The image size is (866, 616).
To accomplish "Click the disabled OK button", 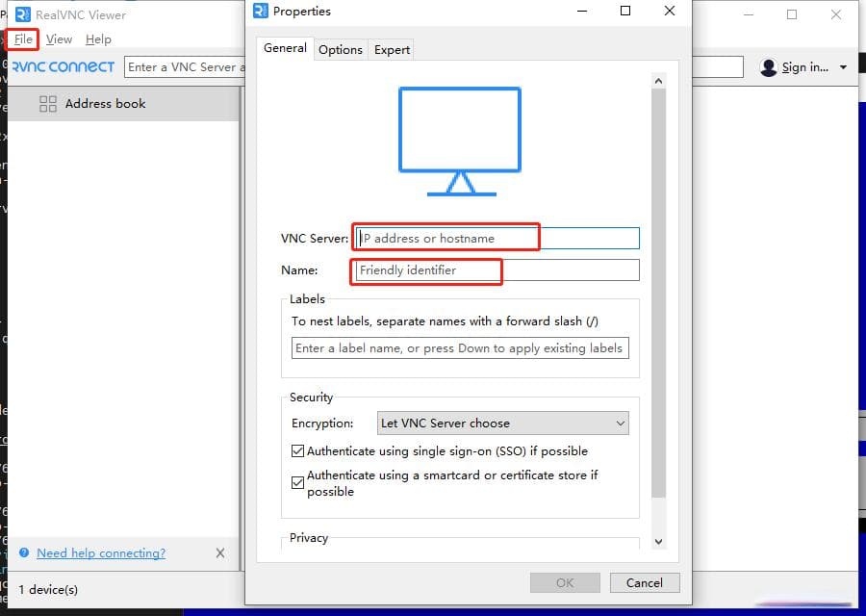I will tap(565, 583).
